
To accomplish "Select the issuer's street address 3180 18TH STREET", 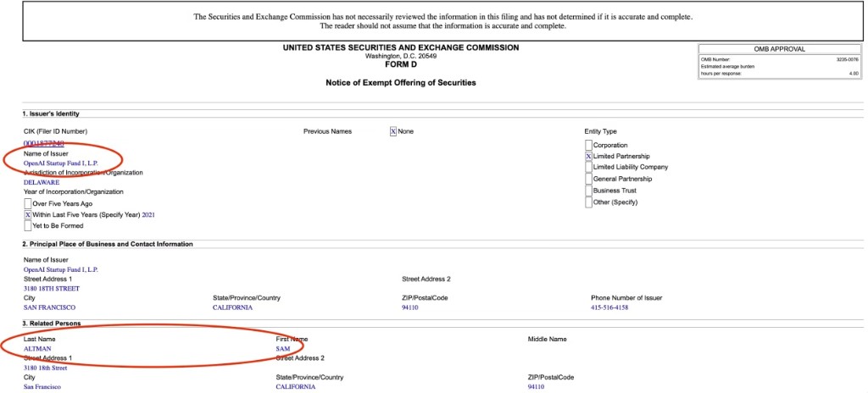I will (x=52, y=289).
